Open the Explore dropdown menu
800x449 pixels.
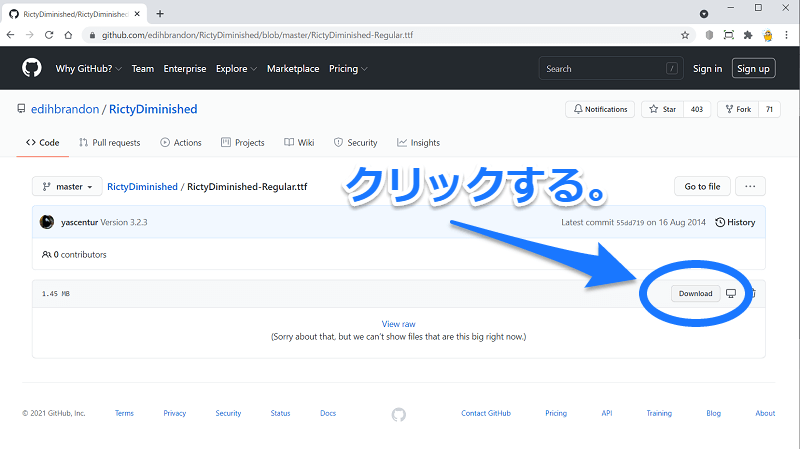235,69
